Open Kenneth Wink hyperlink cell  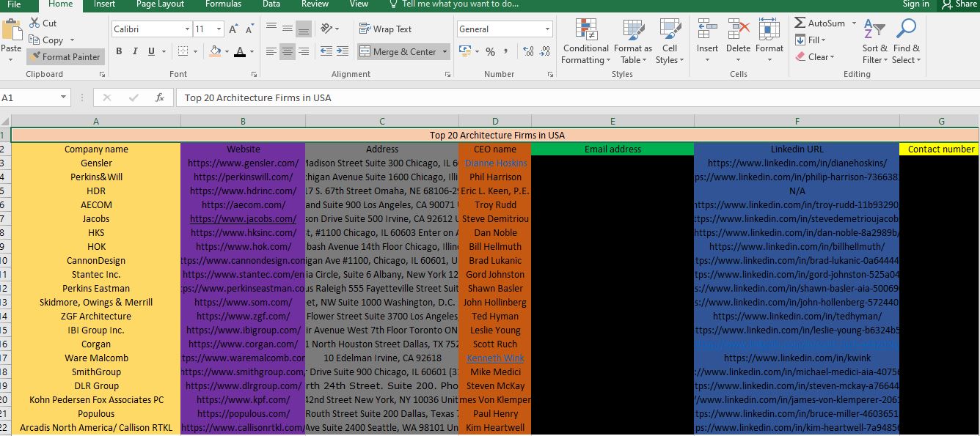coord(495,358)
